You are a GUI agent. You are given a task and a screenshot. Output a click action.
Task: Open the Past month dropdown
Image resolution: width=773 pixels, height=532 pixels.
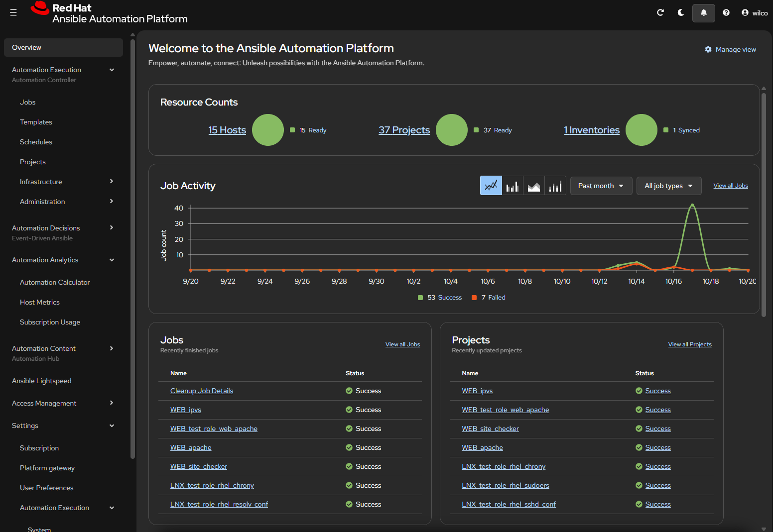point(601,186)
